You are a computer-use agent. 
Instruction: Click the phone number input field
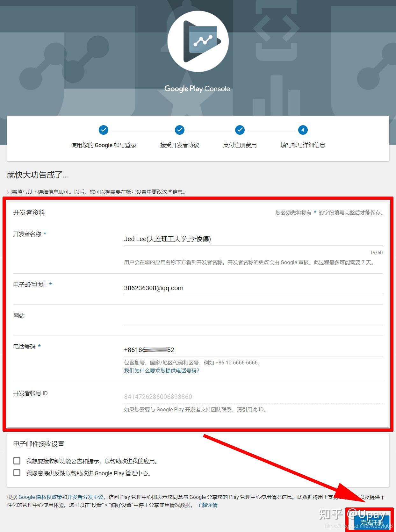pyautogui.click(x=253, y=350)
